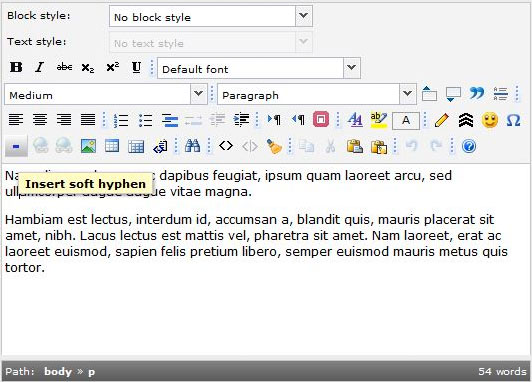Click the definition list icon
The height and width of the screenshot is (382, 532).
501,94
